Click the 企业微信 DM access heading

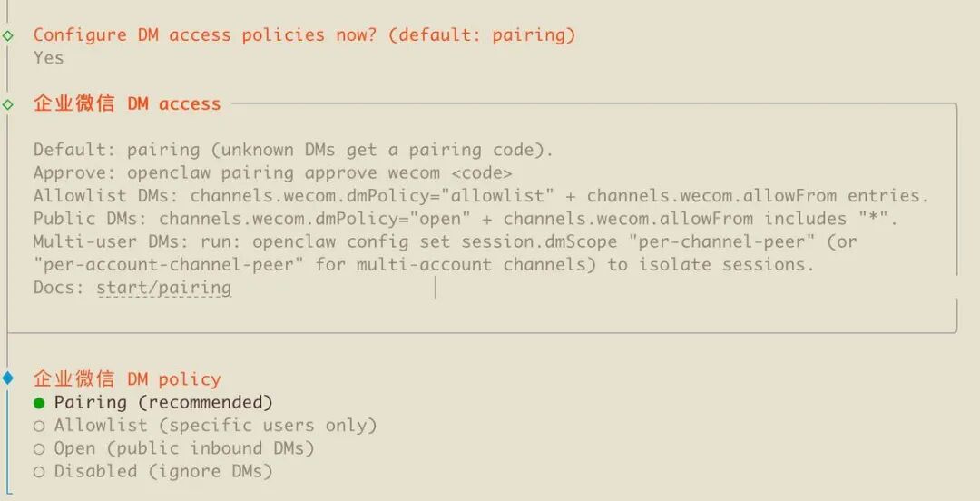(127, 103)
